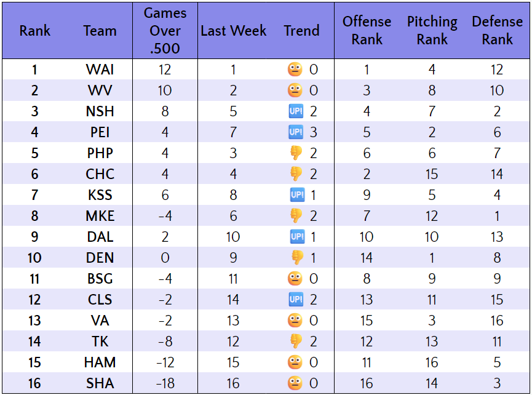This screenshot has width=532, height=395.
Task: Select the thumbs-down icon in TK row
Action: coord(296,341)
